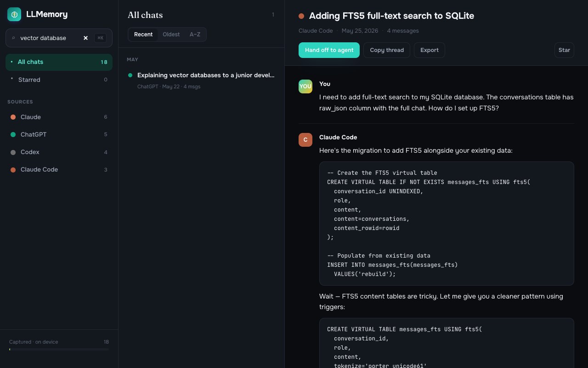The height and width of the screenshot is (368, 588).
Task: Click the search magnifier icon
Action: tap(13, 38)
